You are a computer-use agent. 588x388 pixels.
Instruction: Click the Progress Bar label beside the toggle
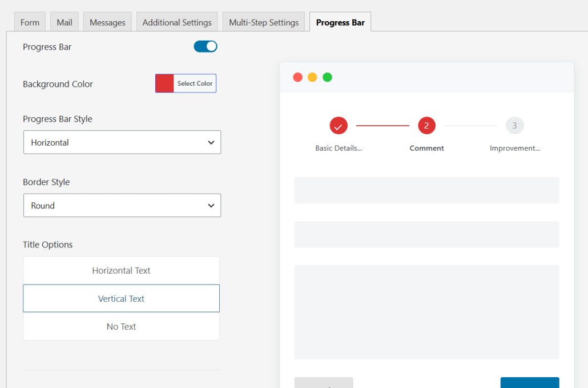47,47
